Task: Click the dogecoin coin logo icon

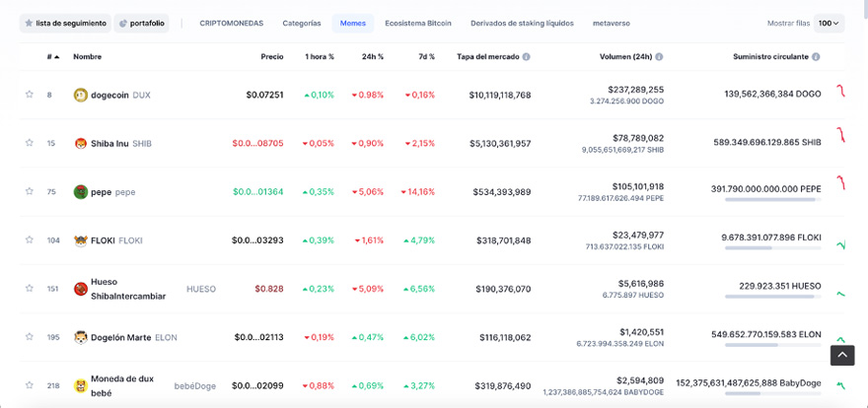Action: tap(81, 95)
